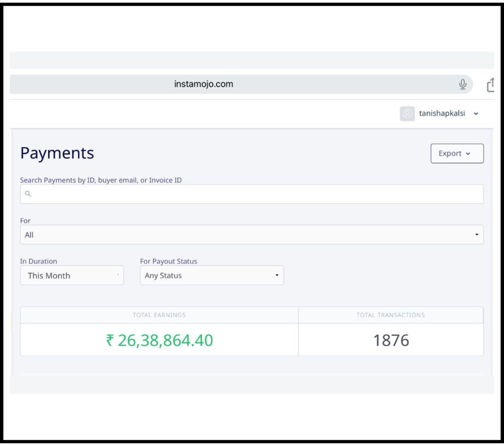504x445 pixels.
Task: Click the TOTAL TRANSACTIONS column header
Action: point(391,315)
